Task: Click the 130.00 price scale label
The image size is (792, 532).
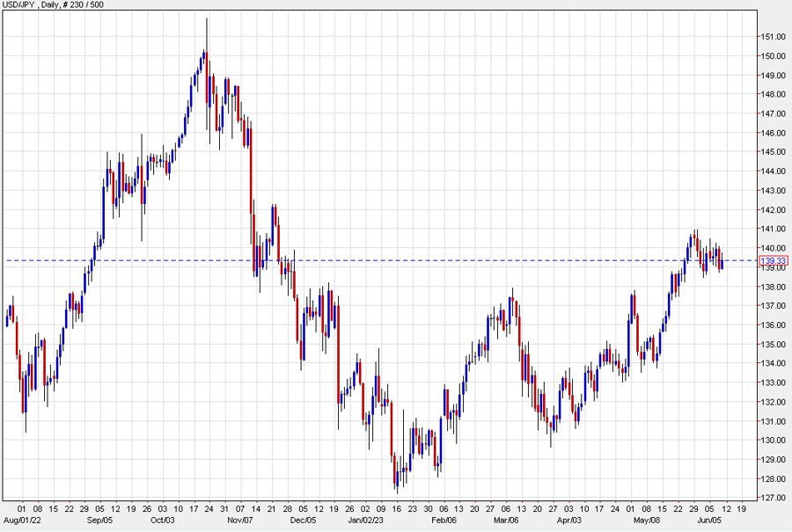Action: (x=771, y=441)
